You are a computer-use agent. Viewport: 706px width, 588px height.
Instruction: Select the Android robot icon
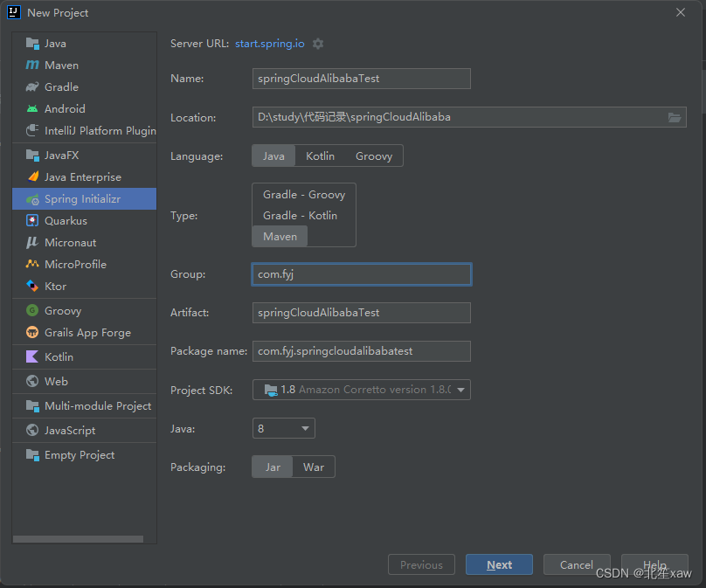[x=32, y=108]
